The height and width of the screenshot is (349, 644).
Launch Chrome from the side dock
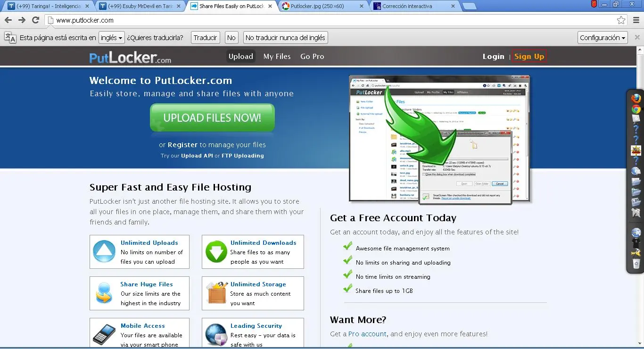click(x=636, y=109)
